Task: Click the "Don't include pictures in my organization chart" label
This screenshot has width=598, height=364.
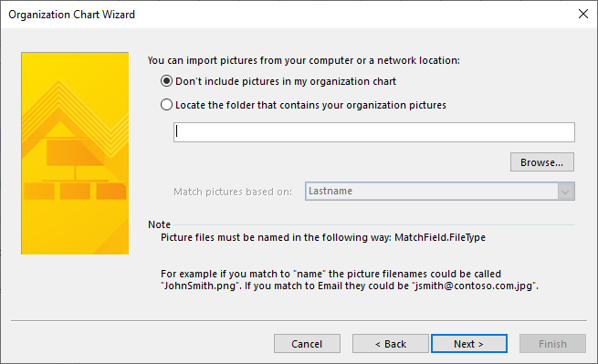Action: click(x=286, y=81)
